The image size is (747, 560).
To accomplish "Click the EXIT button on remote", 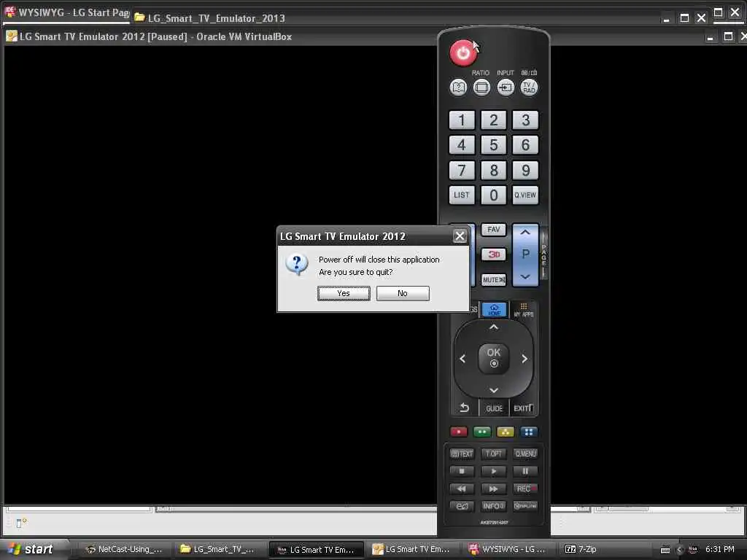I will tap(524, 408).
